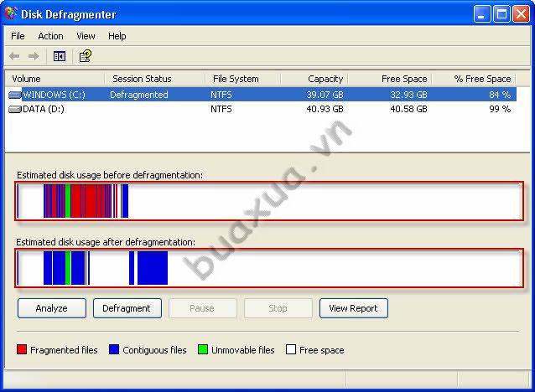Sort by the % Free Space column header
Screen dimensions: 535x392
pyautogui.click(x=474, y=79)
